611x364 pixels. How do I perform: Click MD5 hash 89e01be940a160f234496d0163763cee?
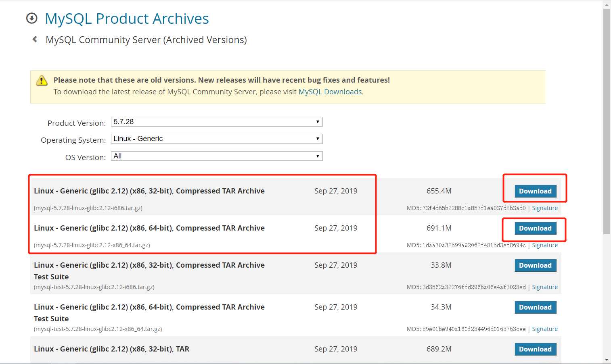474,329
